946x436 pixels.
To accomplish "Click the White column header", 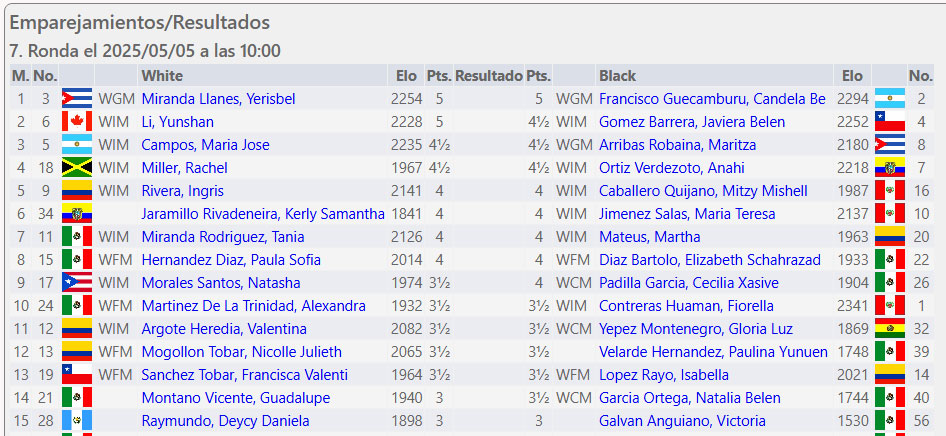I will click(x=162, y=76).
